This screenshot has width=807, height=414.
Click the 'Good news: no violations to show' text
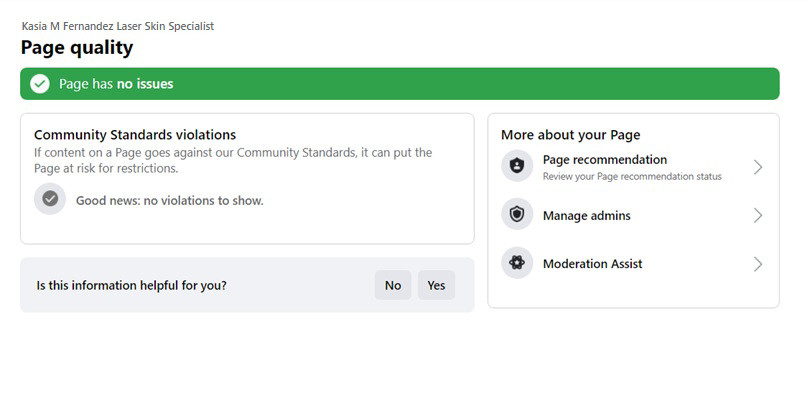point(169,200)
